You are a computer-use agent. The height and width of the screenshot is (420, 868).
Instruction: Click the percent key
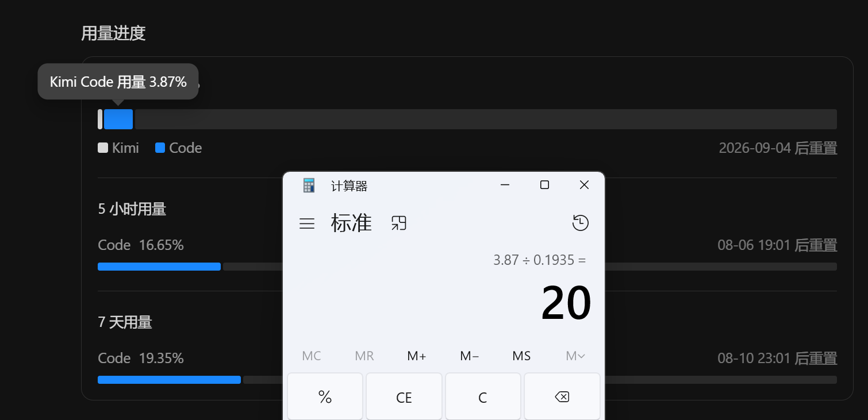click(x=325, y=397)
